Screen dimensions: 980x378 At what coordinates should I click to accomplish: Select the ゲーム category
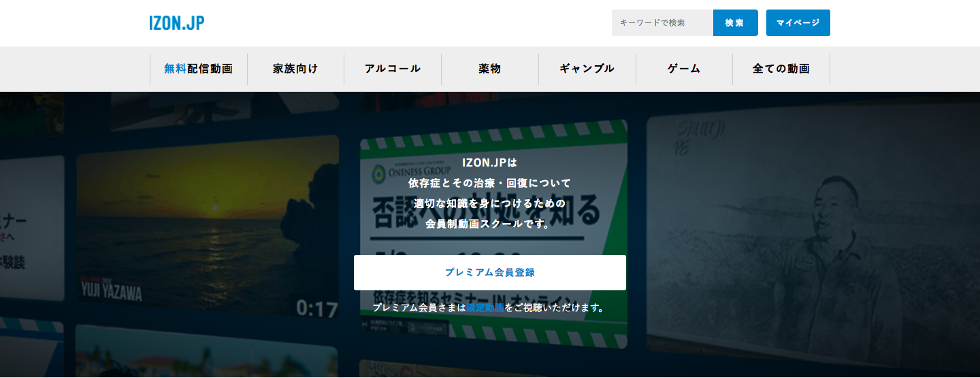[684, 69]
